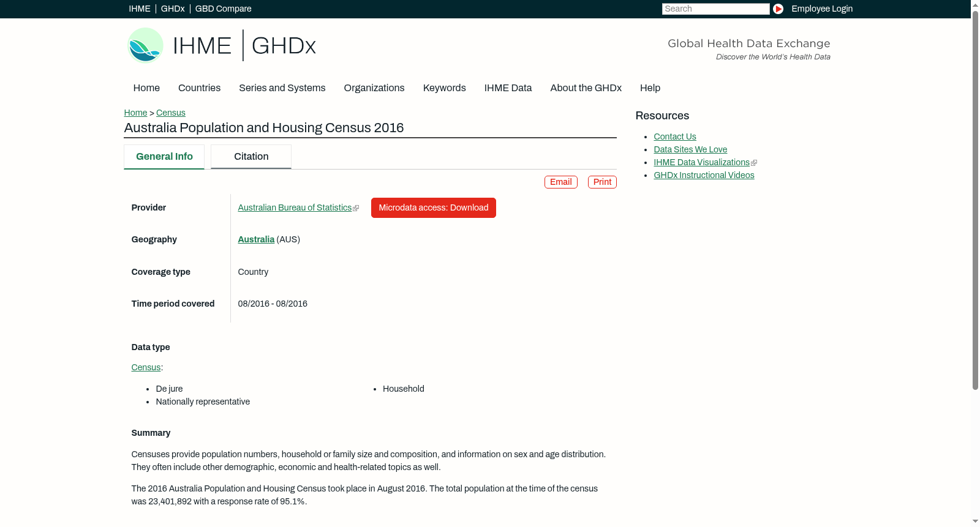
Task: Click the Global Health Data Exchange tagline
Action: click(x=749, y=43)
